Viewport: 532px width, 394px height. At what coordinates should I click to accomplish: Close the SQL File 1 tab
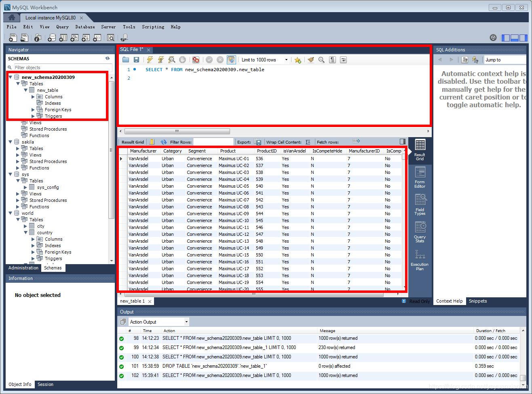tap(149, 50)
